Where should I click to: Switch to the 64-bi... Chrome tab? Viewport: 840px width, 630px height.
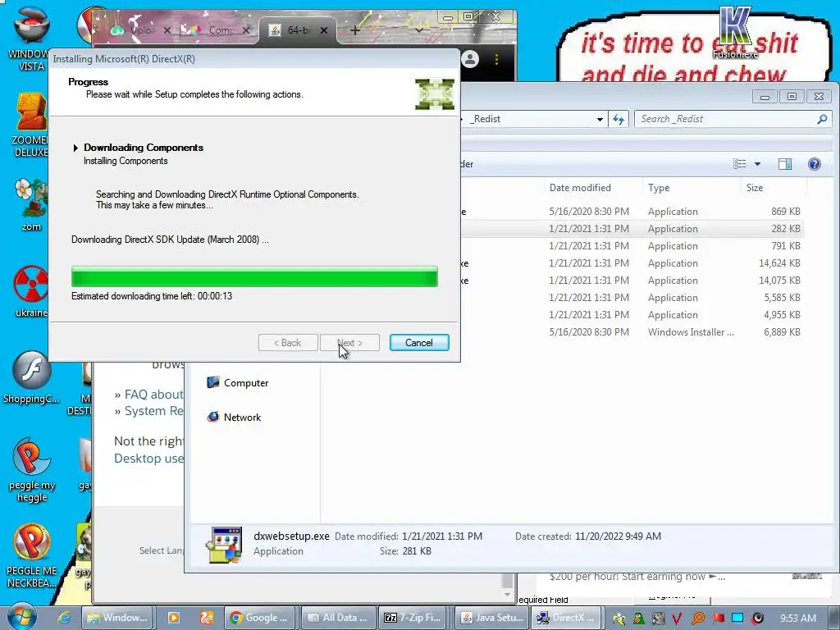(299, 30)
